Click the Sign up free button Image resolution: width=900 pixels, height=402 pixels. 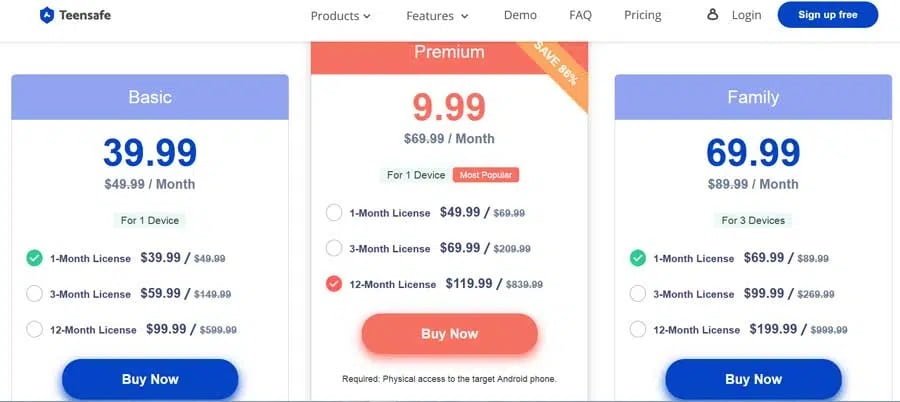(x=828, y=15)
